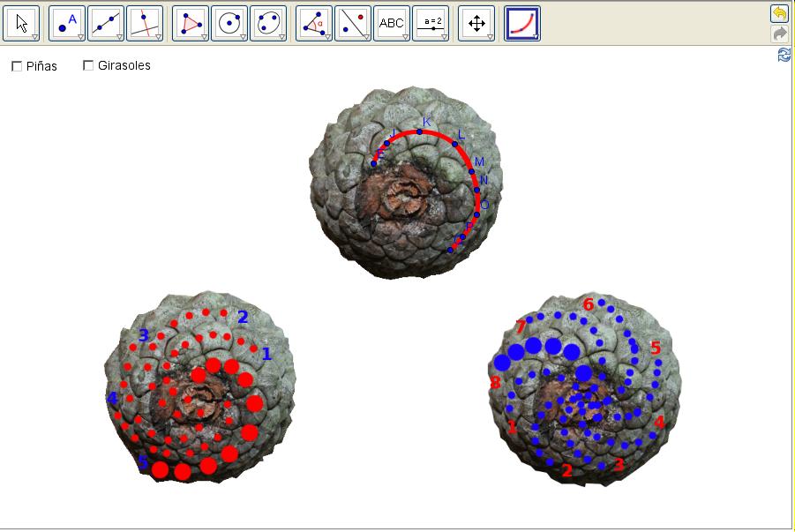
Task: Select the New Point tool
Action: (66, 24)
